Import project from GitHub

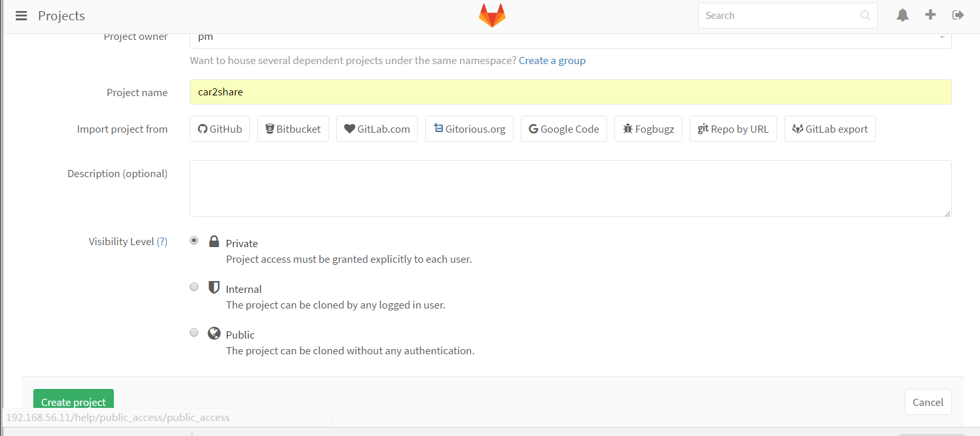(220, 129)
